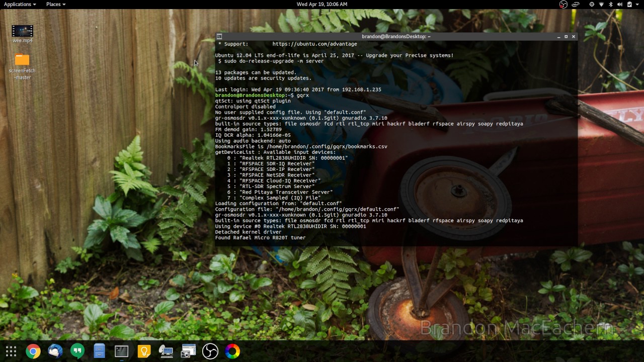
Task: Click the terminal window menu icon in titlebar
Action: pos(219,37)
